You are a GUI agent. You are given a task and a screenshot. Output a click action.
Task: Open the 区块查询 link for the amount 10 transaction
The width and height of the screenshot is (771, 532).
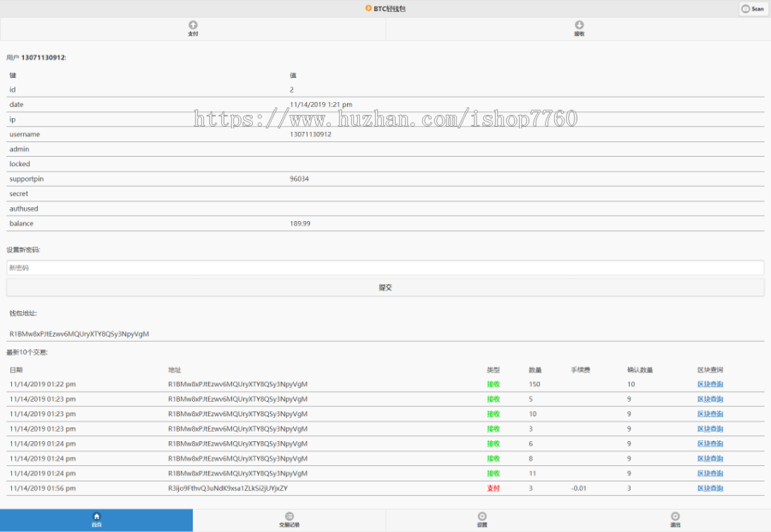click(x=710, y=414)
